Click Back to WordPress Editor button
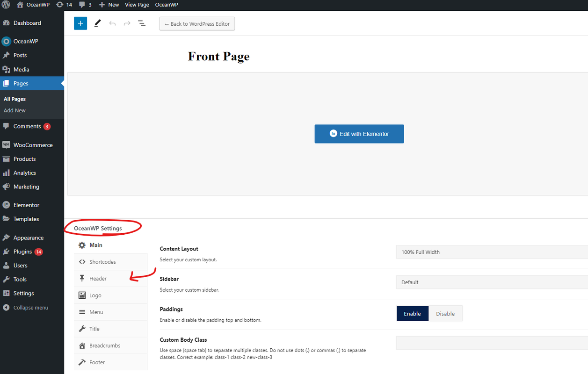 [x=197, y=24]
